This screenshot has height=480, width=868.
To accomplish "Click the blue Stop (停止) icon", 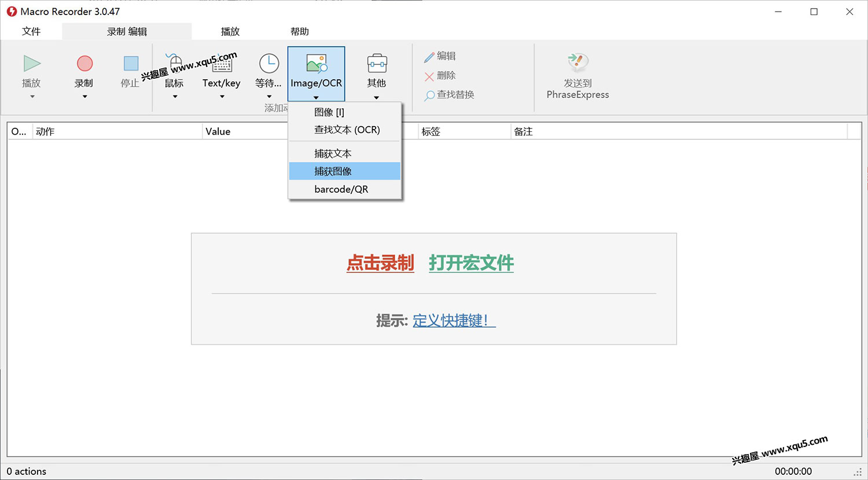I will click(x=131, y=64).
